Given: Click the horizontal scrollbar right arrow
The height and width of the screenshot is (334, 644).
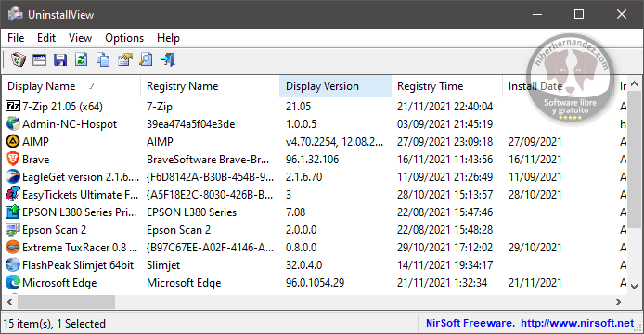Looking at the screenshot, I should point(619,302).
